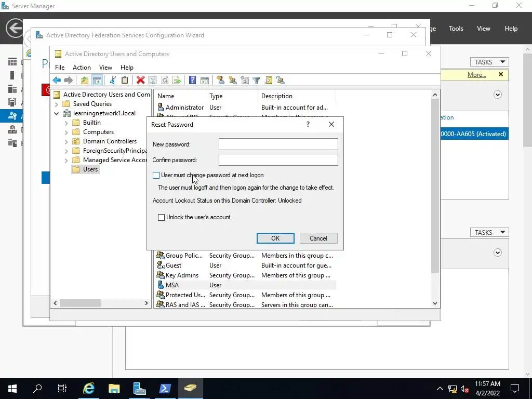
Task: Open the File menu in ADUC
Action: 60,68
